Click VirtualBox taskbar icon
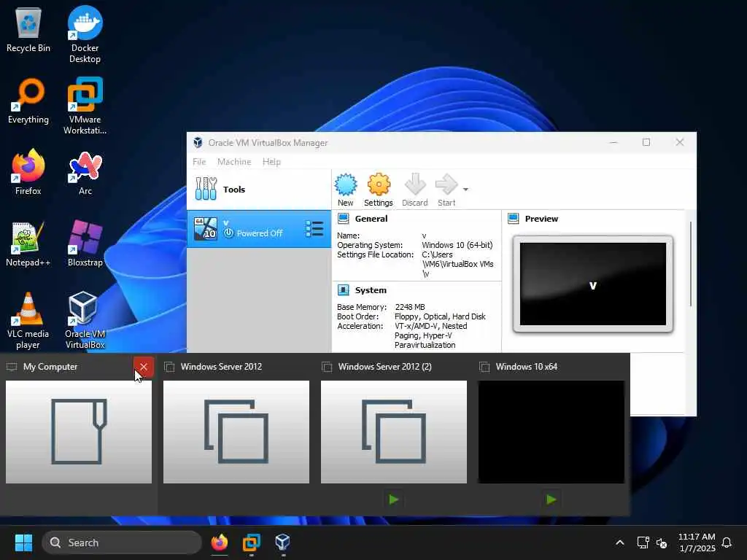This screenshot has height=560, width=747. pos(282,542)
